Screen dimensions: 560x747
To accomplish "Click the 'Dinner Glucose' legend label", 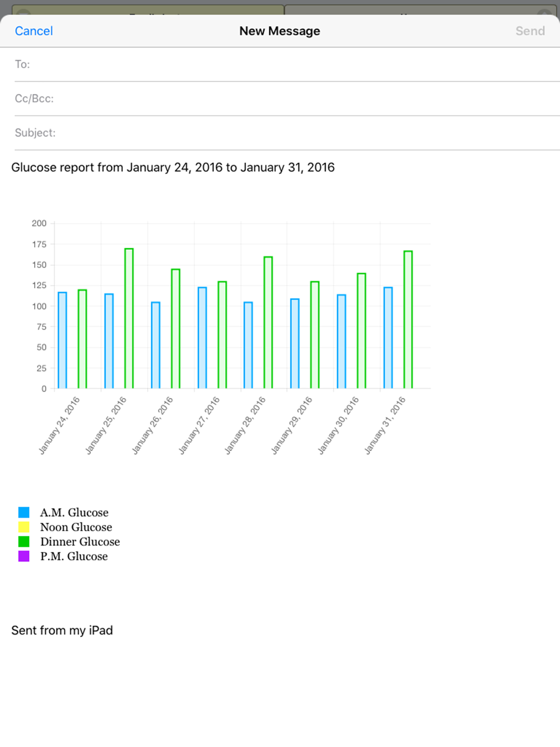I will tap(80, 541).
